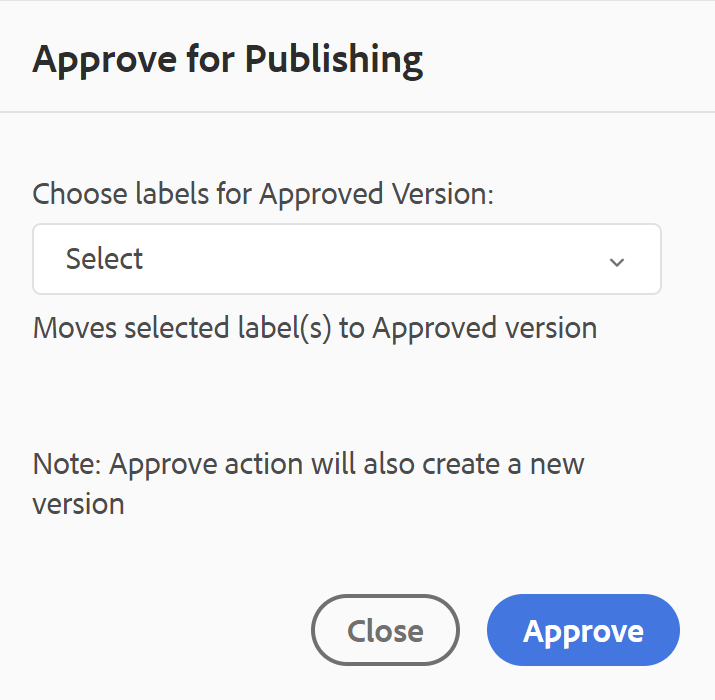Click the Close button
Image resolution: width=715 pixels, height=700 pixels.
coord(385,631)
